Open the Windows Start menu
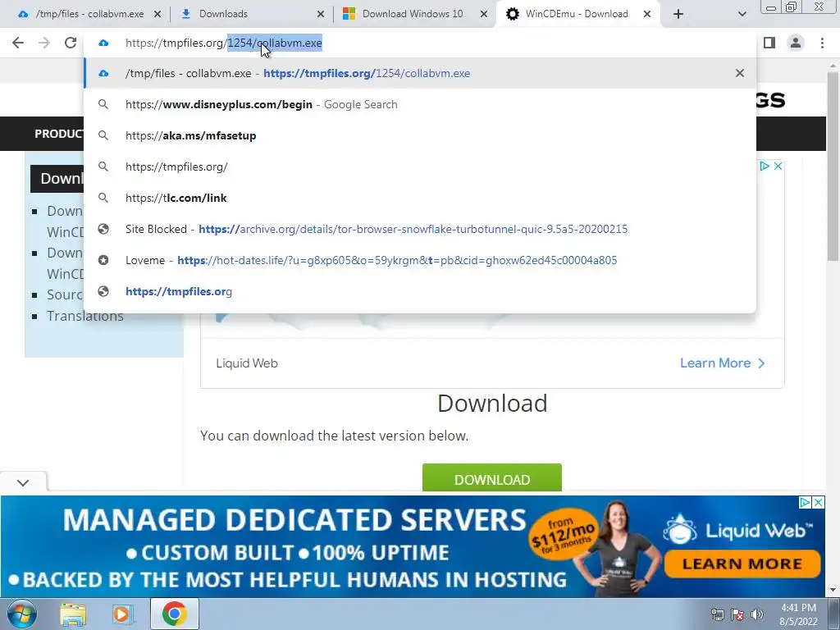 21,614
